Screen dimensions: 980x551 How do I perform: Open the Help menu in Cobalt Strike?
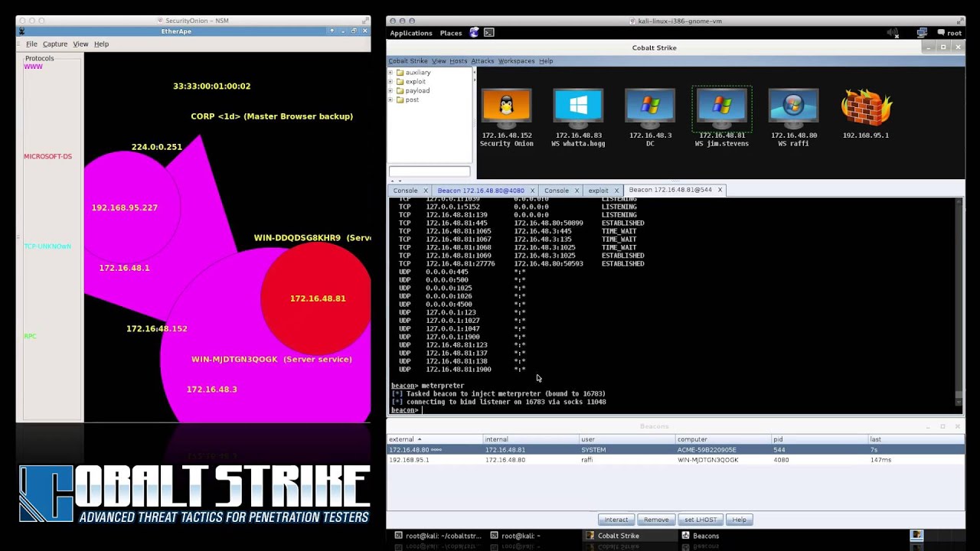tap(546, 61)
